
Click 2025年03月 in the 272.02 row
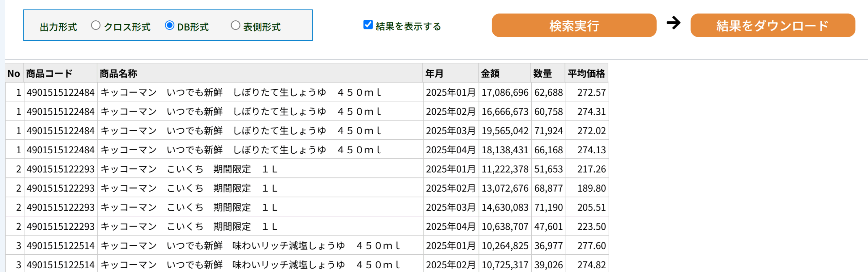tap(451, 131)
